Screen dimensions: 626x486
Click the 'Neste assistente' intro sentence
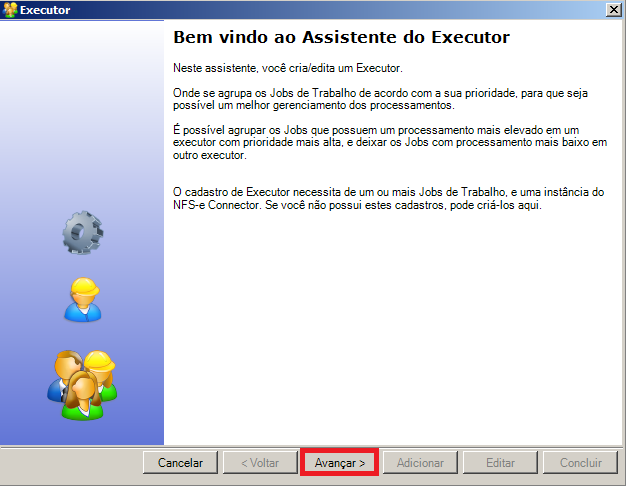point(287,68)
